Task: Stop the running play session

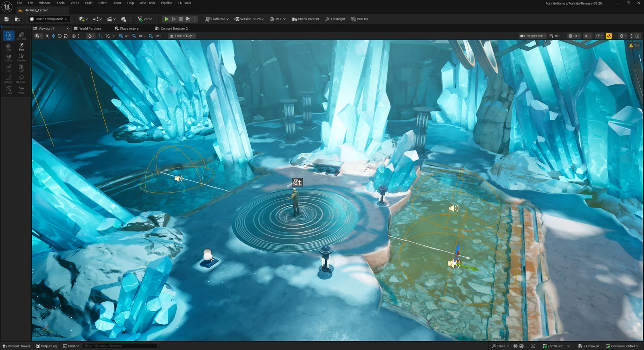Action: pos(181,19)
